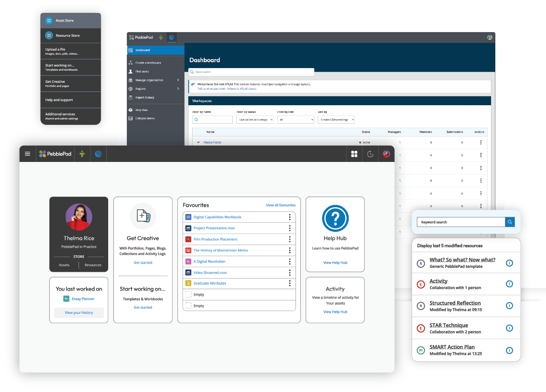546x392 pixels.
Task: Click the apps grid icon in header
Action: pyautogui.click(x=354, y=154)
